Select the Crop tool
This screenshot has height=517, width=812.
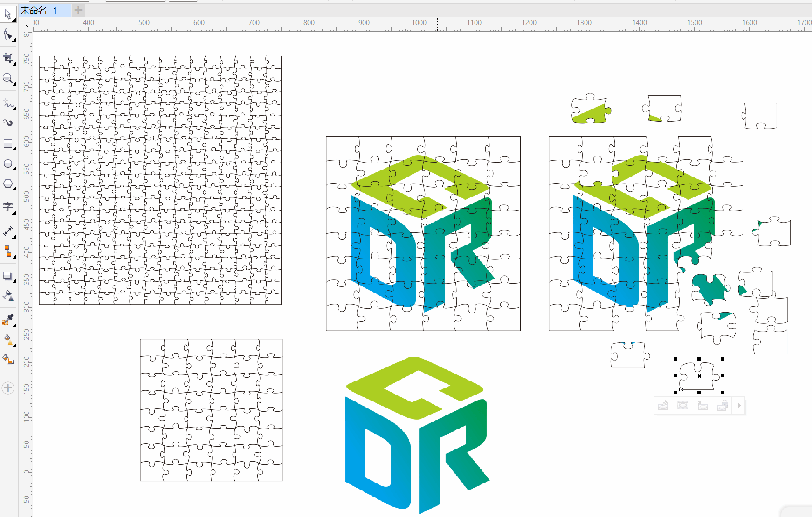click(8, 58)
